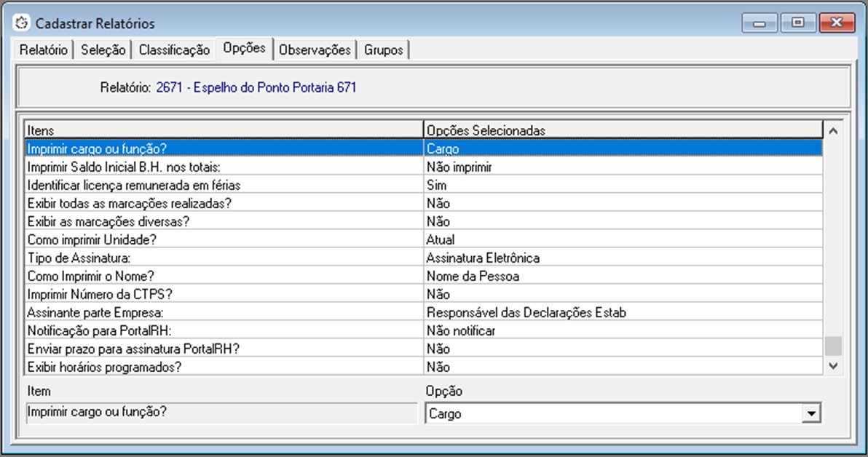Expand the Opção dropdown arrow
This screenshot has width=868, height=457.
point(810,413)
